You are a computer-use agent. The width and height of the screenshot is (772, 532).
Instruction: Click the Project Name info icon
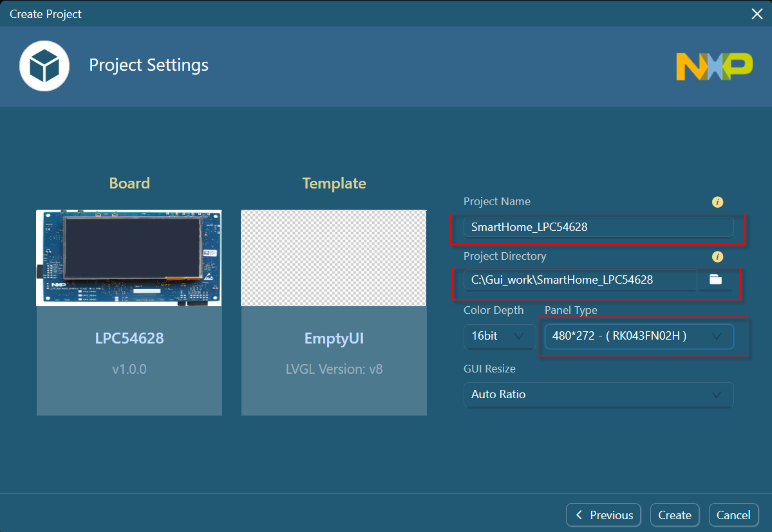717,202
